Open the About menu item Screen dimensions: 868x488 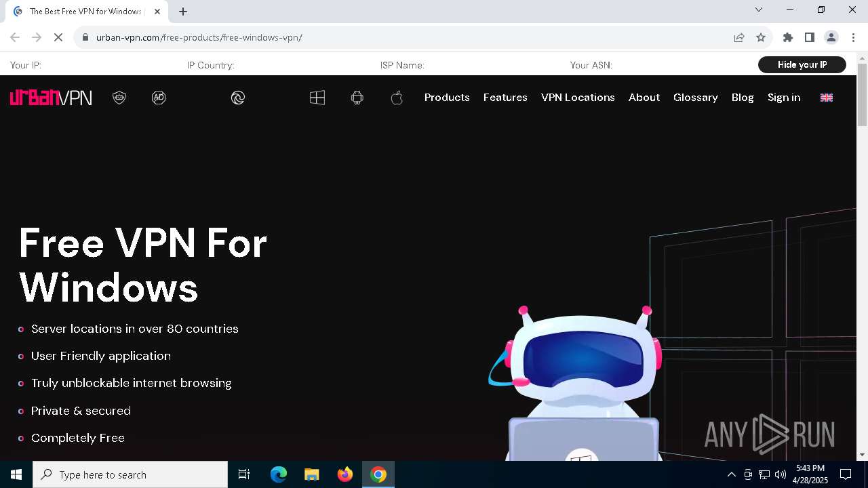[x=644, y=98]
